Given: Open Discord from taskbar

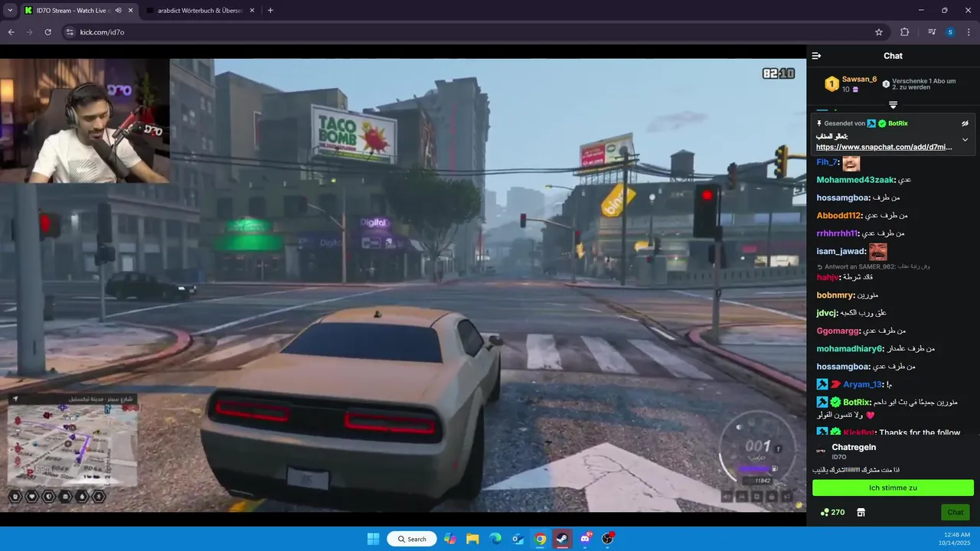Looking at the screenshot, I should click(x=586, y=539).
